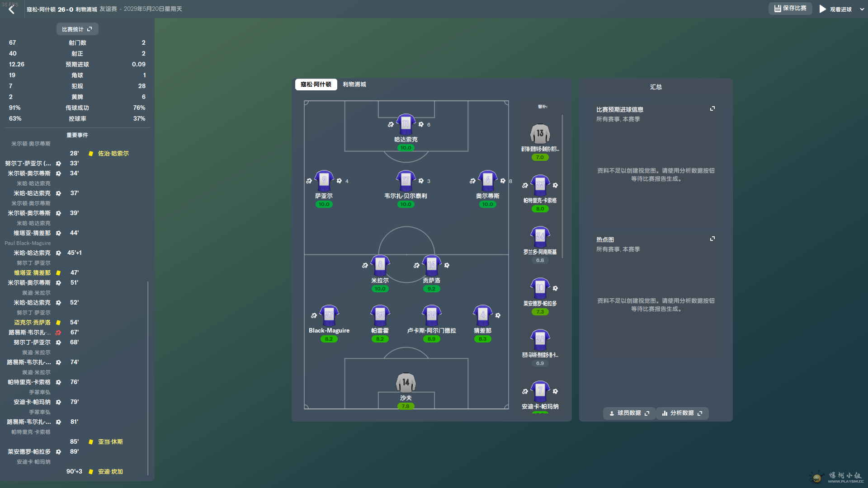Expand the expected goals info panel

coord(712,109)
